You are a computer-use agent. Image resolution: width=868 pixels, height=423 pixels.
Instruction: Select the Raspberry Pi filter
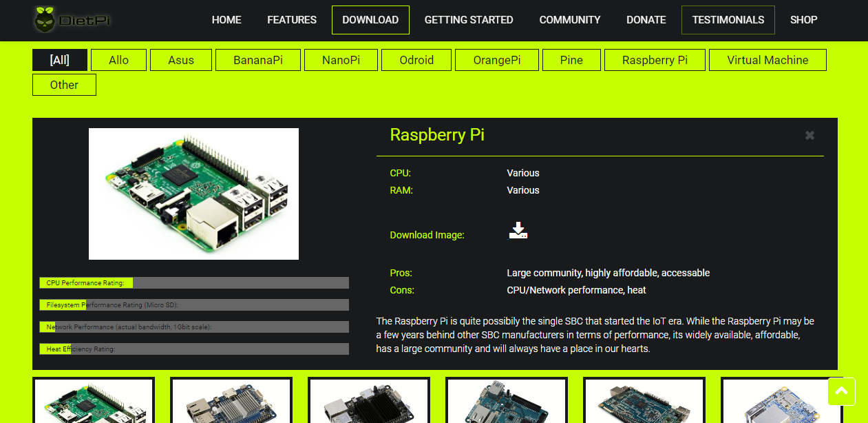pyautogui.click(x=655, y=60)
